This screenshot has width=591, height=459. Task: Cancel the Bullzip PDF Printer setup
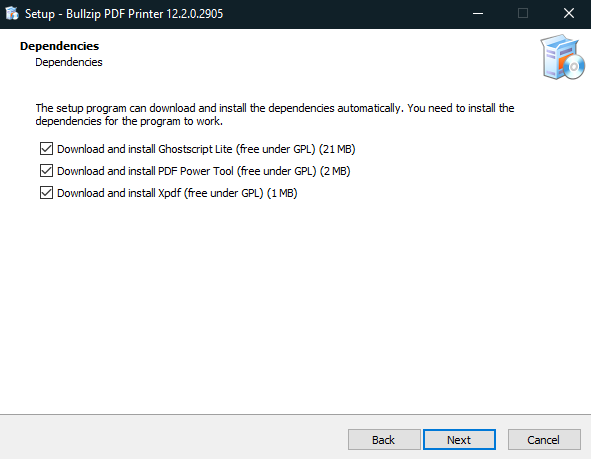point(544,439)
